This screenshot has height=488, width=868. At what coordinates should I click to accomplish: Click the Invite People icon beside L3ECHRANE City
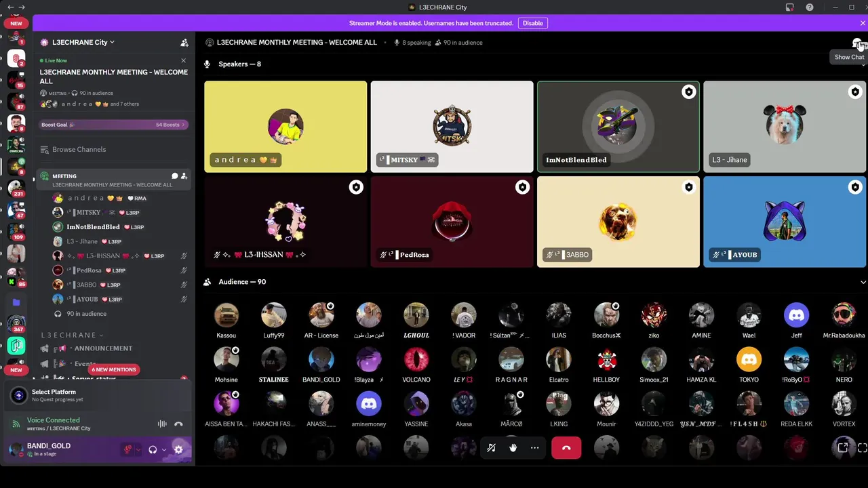click(184, 42)
